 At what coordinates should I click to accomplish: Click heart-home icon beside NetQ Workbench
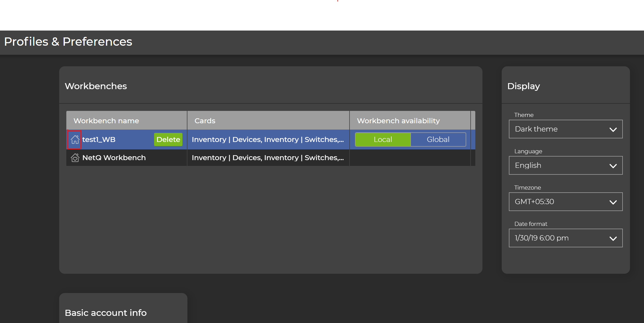point(75,158)
